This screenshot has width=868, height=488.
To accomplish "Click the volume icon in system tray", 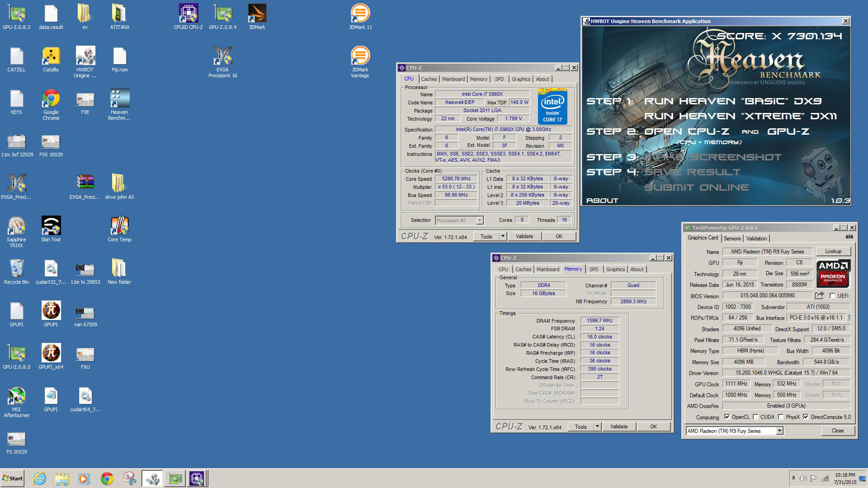I will [x=803, y=479].
